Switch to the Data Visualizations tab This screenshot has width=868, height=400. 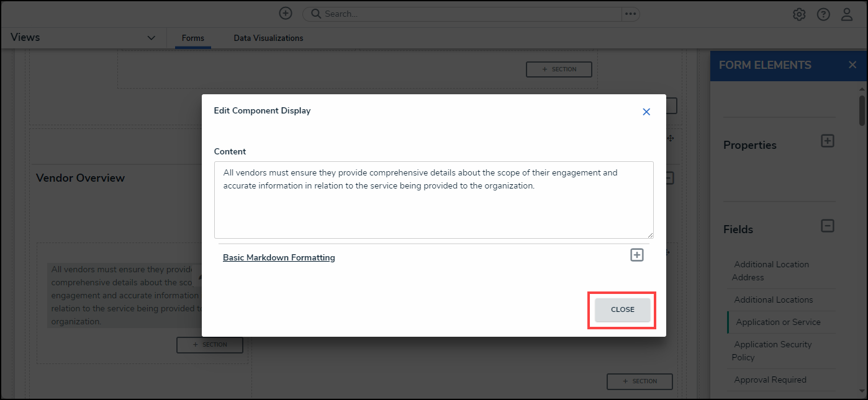coord(268,38)
